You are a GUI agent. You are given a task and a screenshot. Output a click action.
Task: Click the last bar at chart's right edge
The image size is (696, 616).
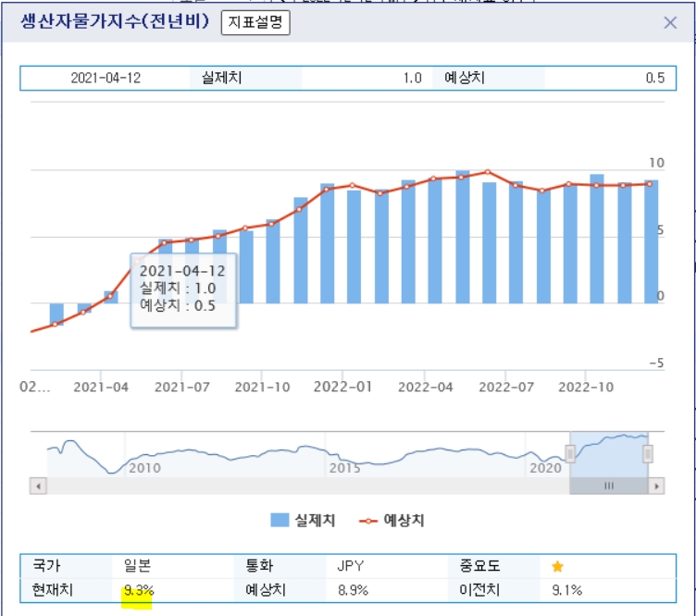pyautogui.click(x=652, y=241)
